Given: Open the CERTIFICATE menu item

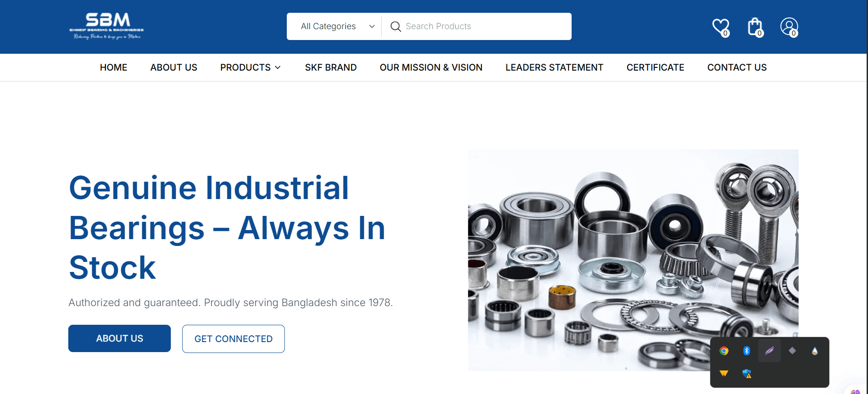Looking at the screenshot, I should [x=655, y=67].
